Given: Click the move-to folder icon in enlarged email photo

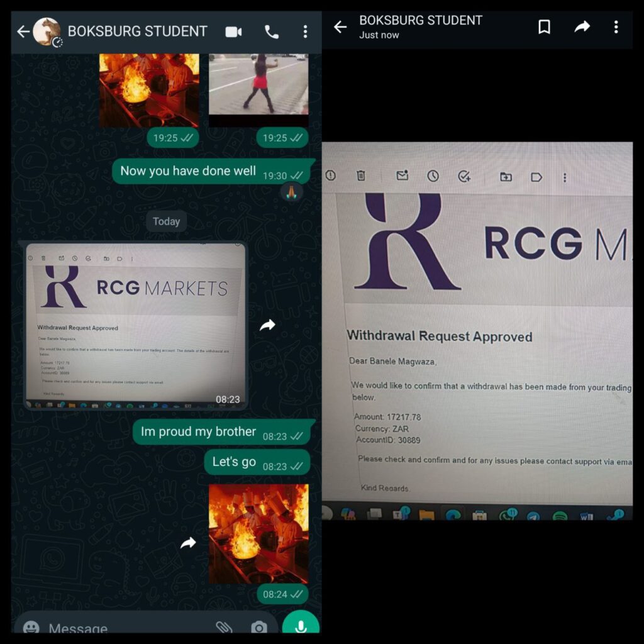Looking at the screenshot, I should 506,177.
